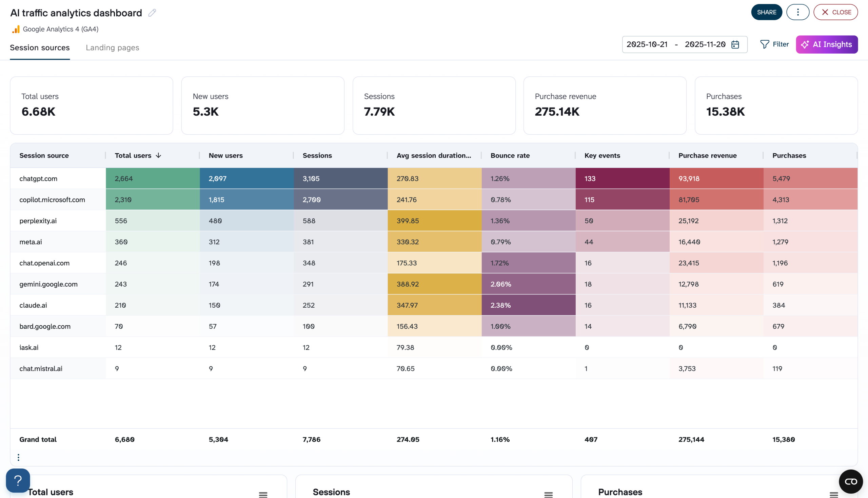Edit the dashboard title using the pencil icon

click(x=152, y=13)
